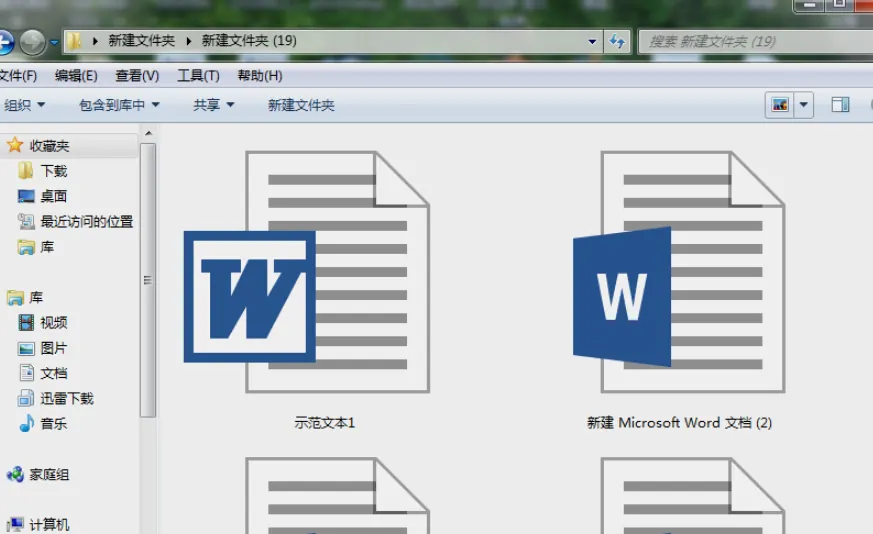Expand arrow before 新建文件夹 (19) breadcrumb

[x=189, y=41]
